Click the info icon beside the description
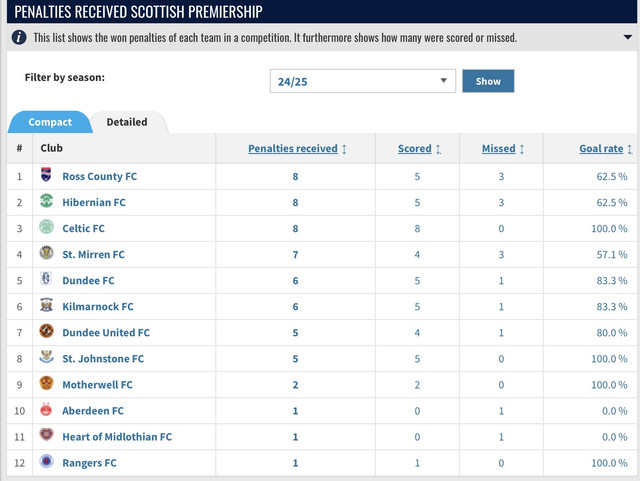The height and width of the screenshot is (481, 640). pos(19,38)
